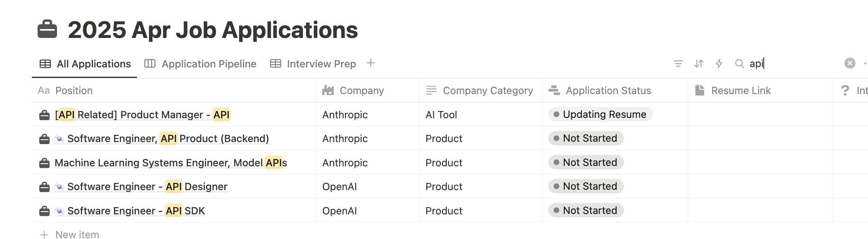Viewport: 868px width, 239px height.
Task: Open the Company column header menu
Action: click(x=361, y=90)
